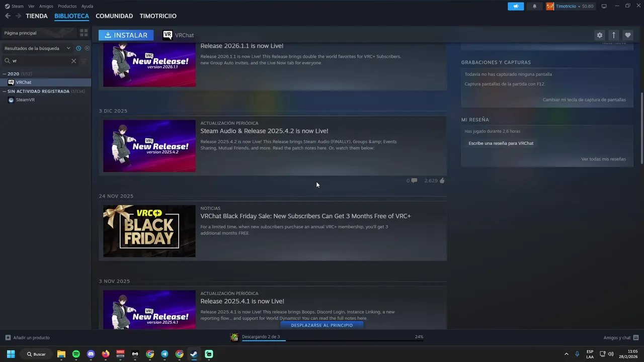Switch library to grid collections view
The image size is (644, 362).
coord(84,33)
